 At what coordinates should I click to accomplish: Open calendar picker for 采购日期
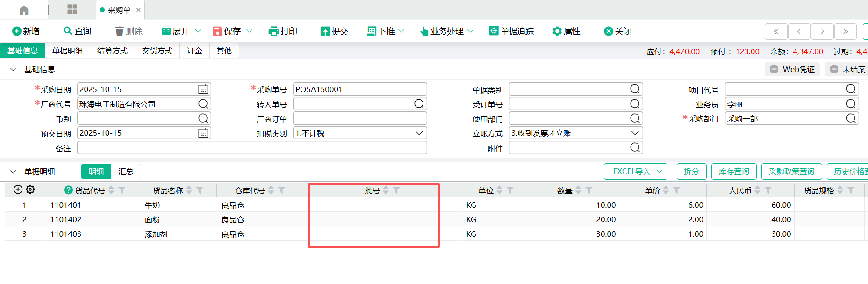point(203,89)
